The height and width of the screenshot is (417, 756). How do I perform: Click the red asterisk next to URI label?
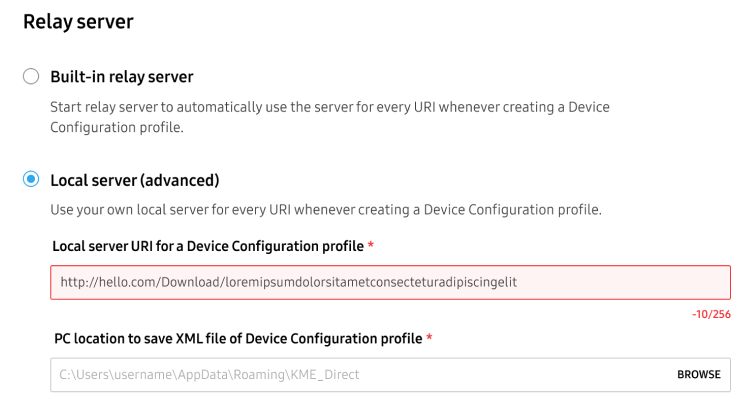[371, 245]
